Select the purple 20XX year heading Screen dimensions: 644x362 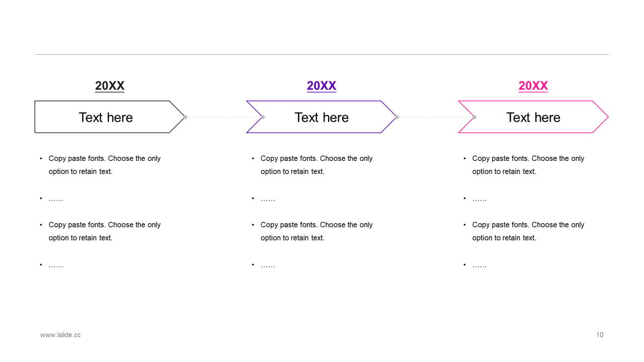(x=321, y=86)
